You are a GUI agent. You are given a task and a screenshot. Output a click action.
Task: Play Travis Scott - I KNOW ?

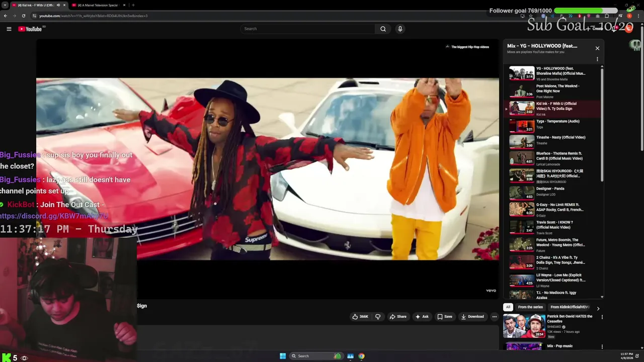click(x=553, y=227)
